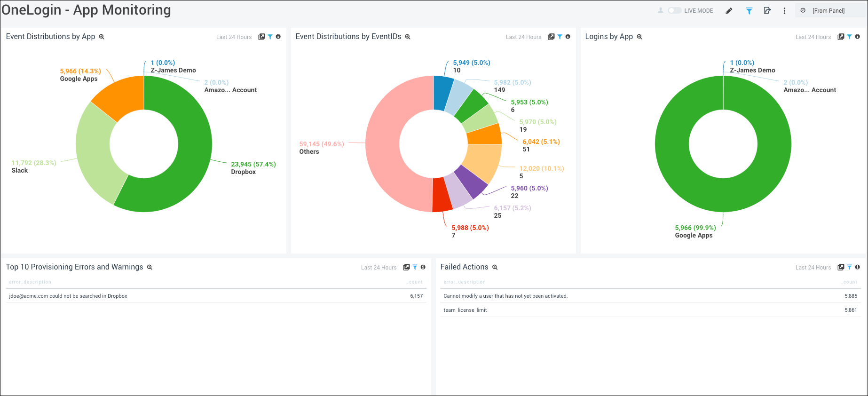Toggle the Live Mode switch

click(675, 10)
